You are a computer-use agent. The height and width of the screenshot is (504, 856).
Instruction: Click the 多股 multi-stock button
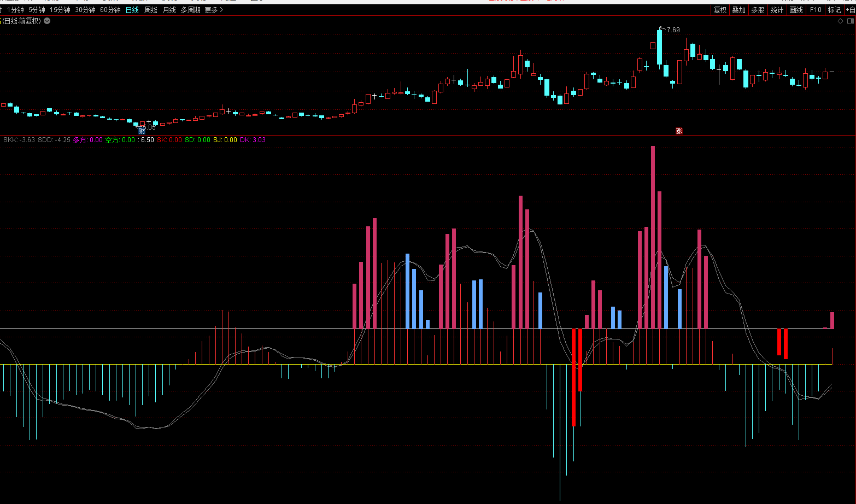758,10
